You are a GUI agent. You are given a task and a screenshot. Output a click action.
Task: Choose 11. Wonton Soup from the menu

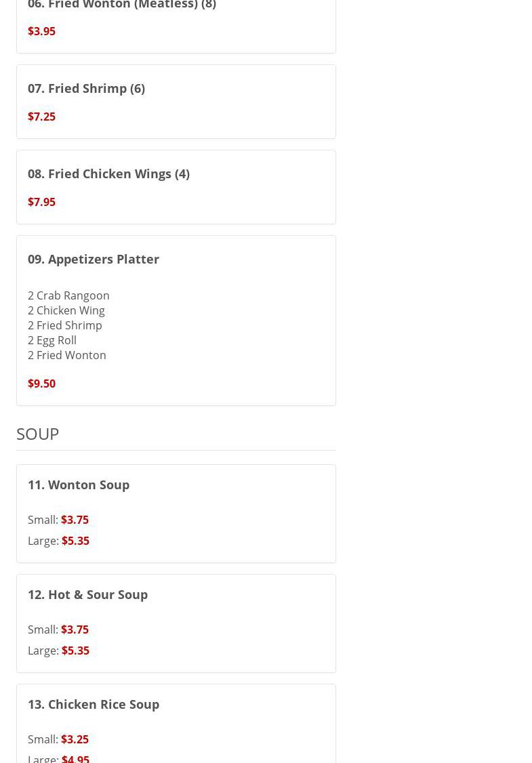click(79, 484)
